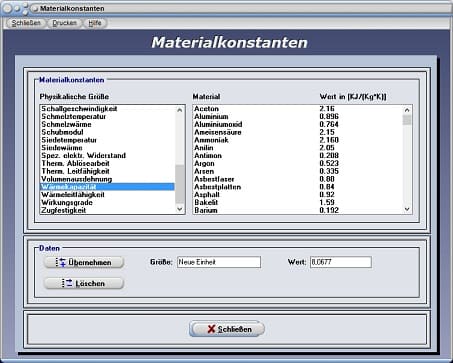
Task: Select Aluminium row in material list
Action: click(298, 117)
